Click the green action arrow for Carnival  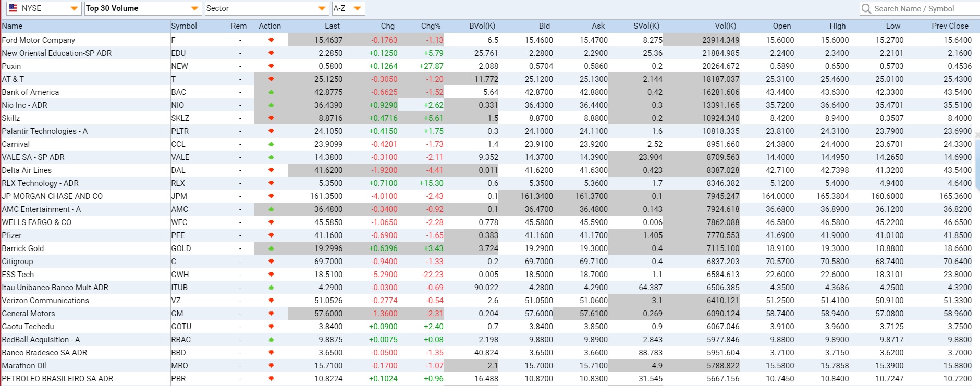[x=271, y=144]
